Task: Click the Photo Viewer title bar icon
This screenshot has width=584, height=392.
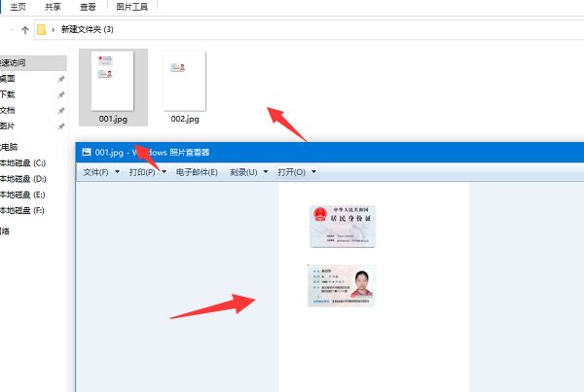Action: 87,152
